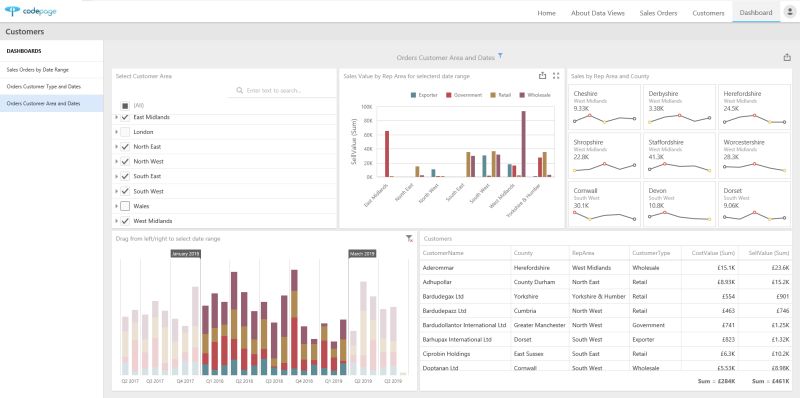
Task: Expand the South West area arrow
Action: (x=116, y=191)
